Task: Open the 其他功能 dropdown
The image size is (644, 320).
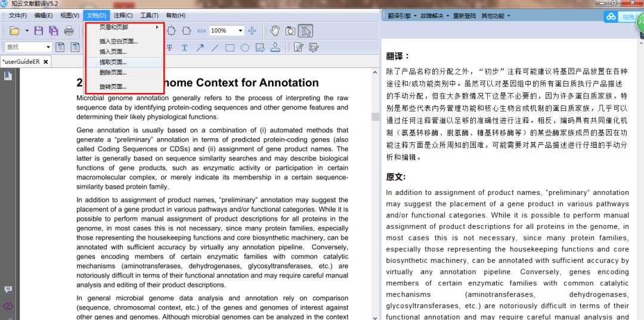Action: tap(496, 16)
